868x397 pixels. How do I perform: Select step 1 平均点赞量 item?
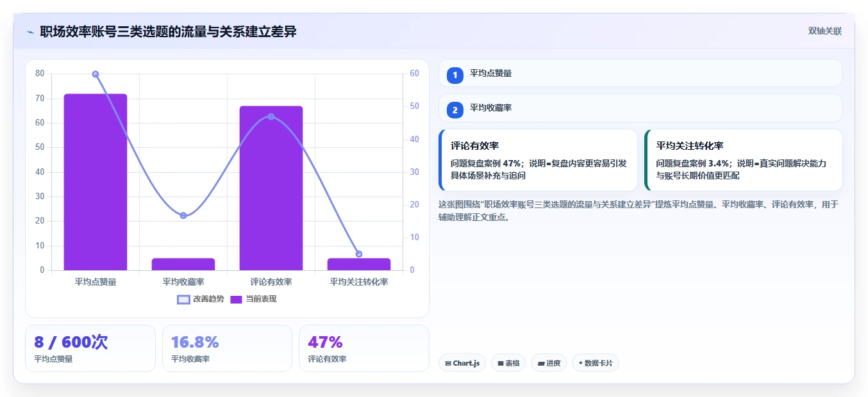pos(640,73)
